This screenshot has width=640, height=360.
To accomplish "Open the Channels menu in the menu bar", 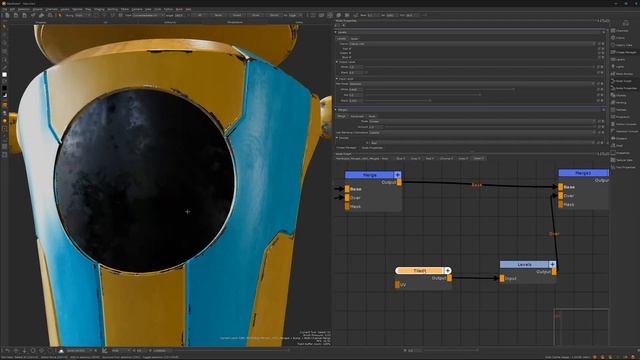I will (x=51, y=9).
